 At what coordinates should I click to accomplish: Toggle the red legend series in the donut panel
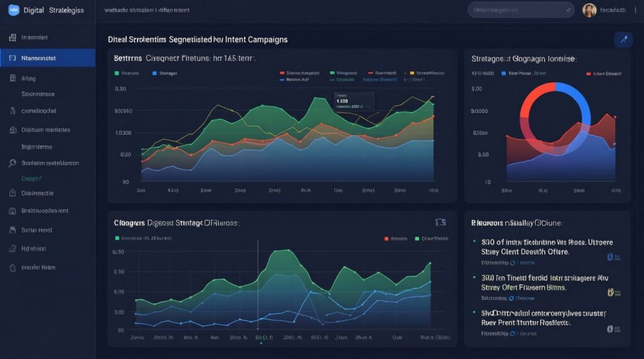tap(588, 74)
